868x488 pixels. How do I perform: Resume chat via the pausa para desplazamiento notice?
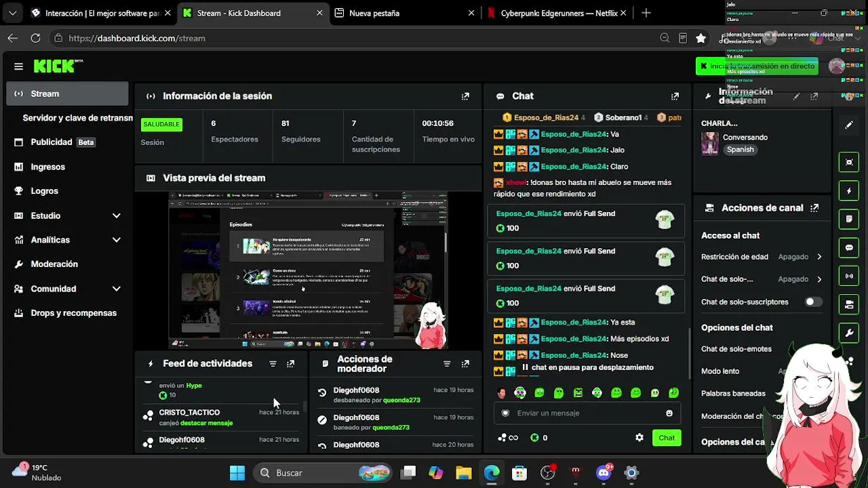[x=587, y=367]
